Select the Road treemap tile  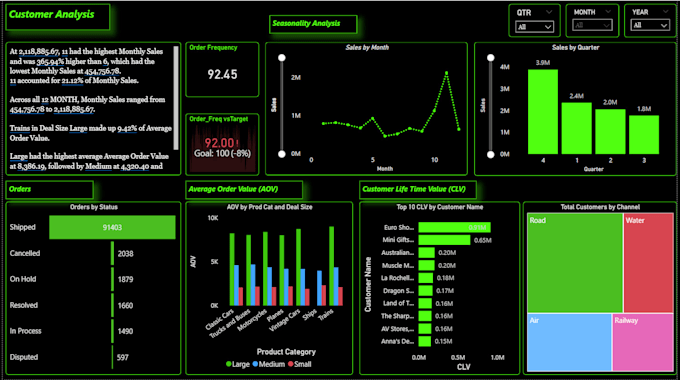(575, 263)
